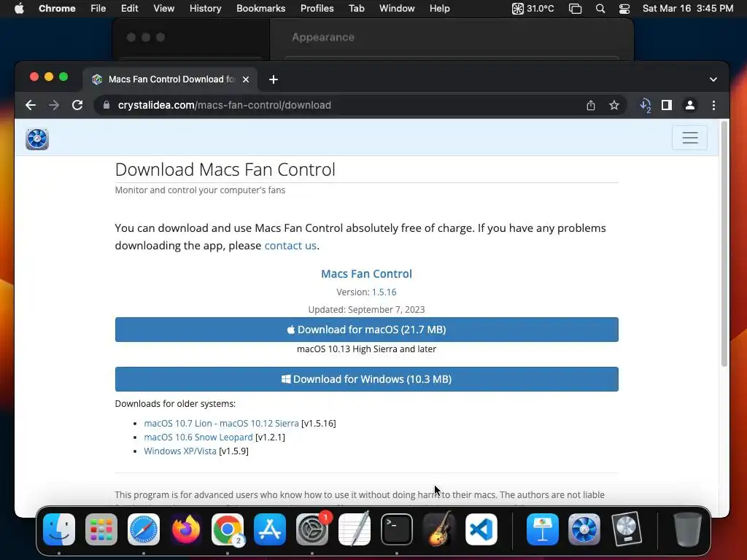Click version 1.5.16 link
Viewport: 747px width, 560px height.
384,292
